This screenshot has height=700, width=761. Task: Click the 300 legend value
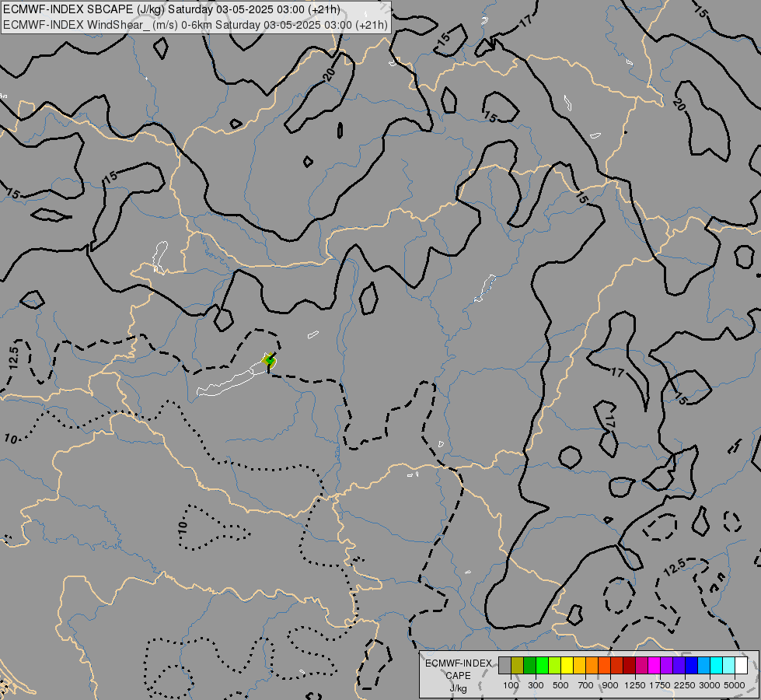[x=536, y=685]
